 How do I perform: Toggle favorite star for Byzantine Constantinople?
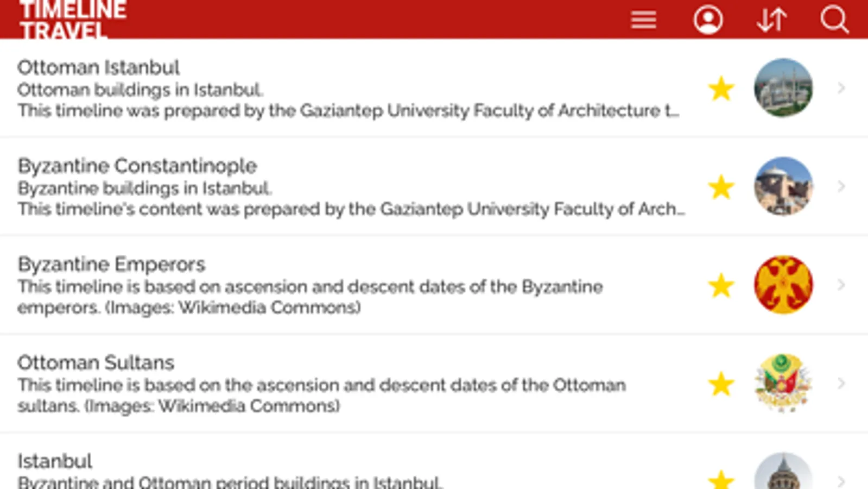click(x=721, y=187)
